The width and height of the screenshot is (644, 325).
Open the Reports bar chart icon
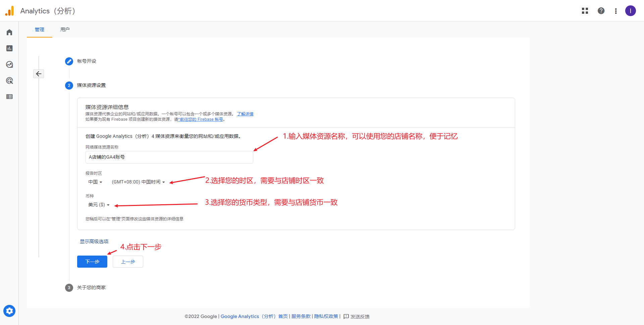point(9,48)
